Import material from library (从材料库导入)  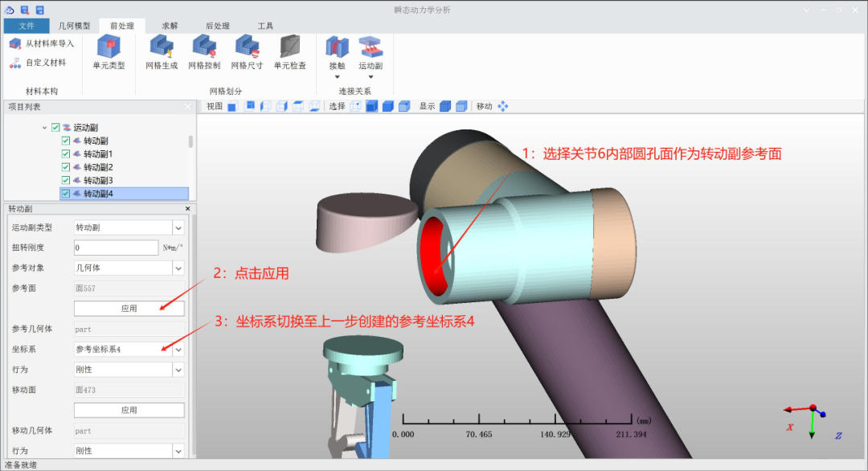[x=42, y=43]
